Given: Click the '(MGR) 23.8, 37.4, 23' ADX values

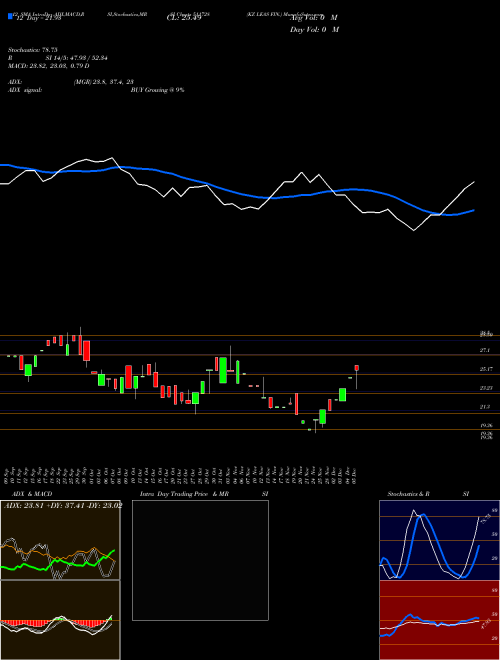Looking at the screenshot, I should pos(104,82).
